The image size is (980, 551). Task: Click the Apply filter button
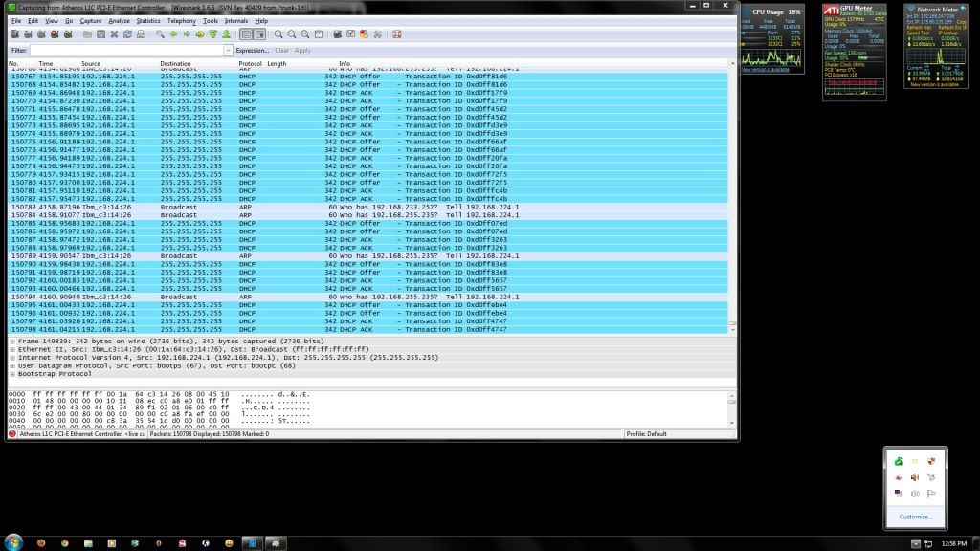302,50
